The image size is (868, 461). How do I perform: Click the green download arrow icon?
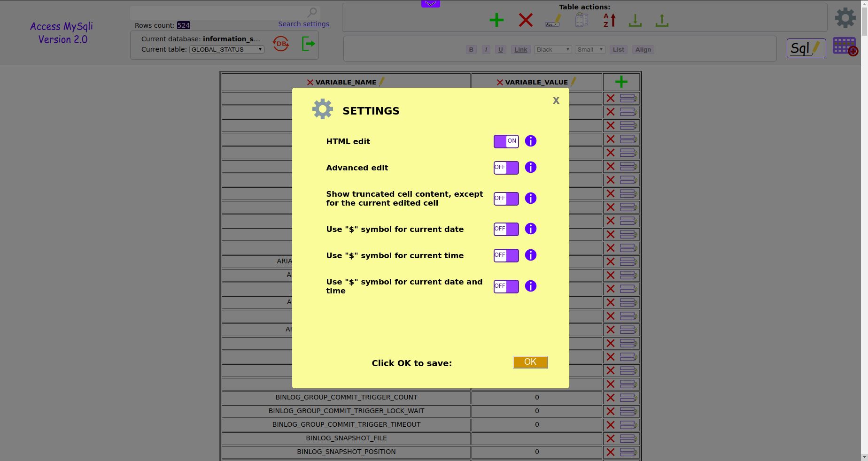click(x=635, y=20)
